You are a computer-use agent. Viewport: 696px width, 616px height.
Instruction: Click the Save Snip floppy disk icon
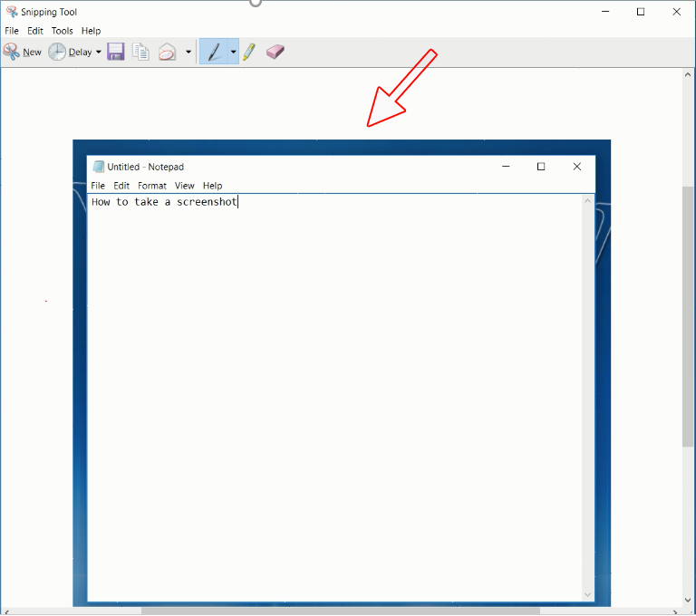115,52
